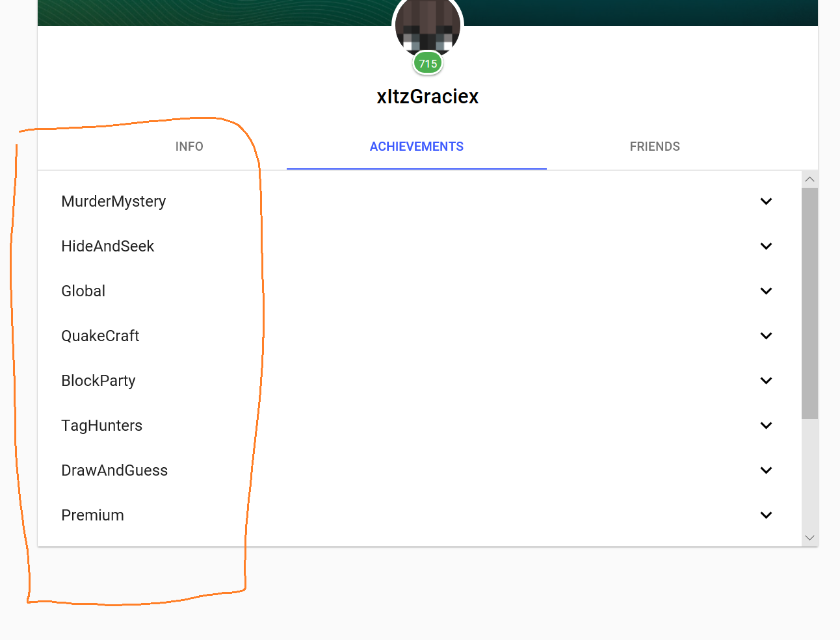This screenshot has height=640, width=840.
Task: Click the scrollbar up arrow
Action: tap(809, 179)
